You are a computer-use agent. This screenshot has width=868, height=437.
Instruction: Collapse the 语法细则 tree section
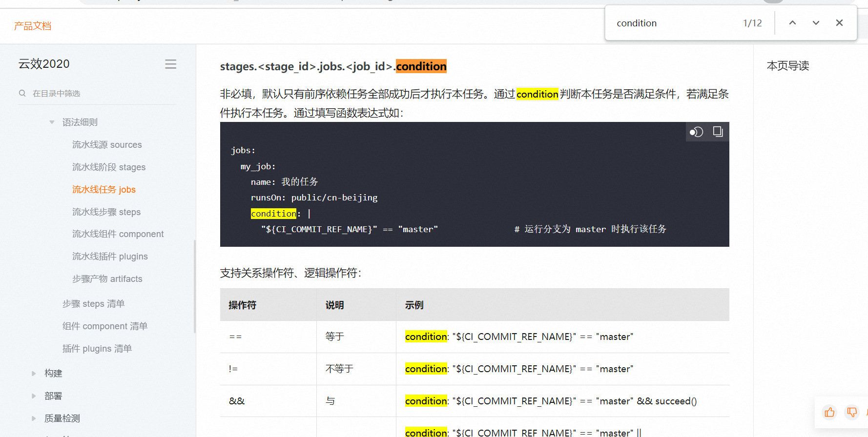52,122
